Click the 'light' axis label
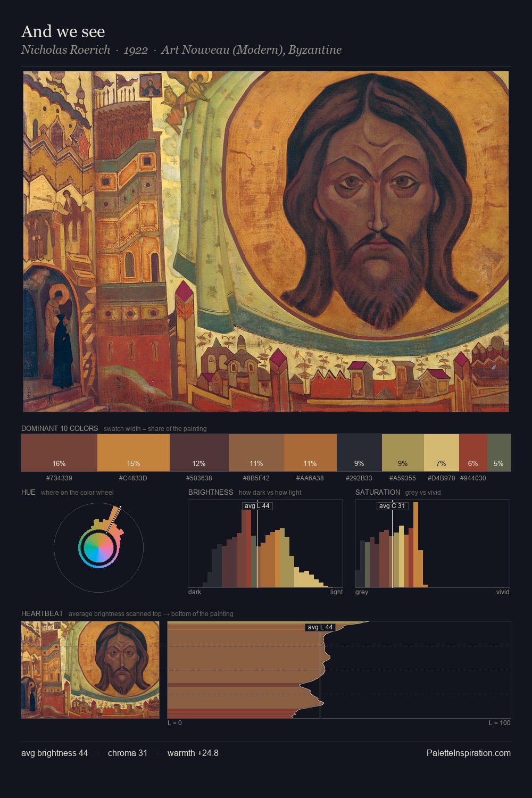 pyautogui.click(x=337, y=592)
